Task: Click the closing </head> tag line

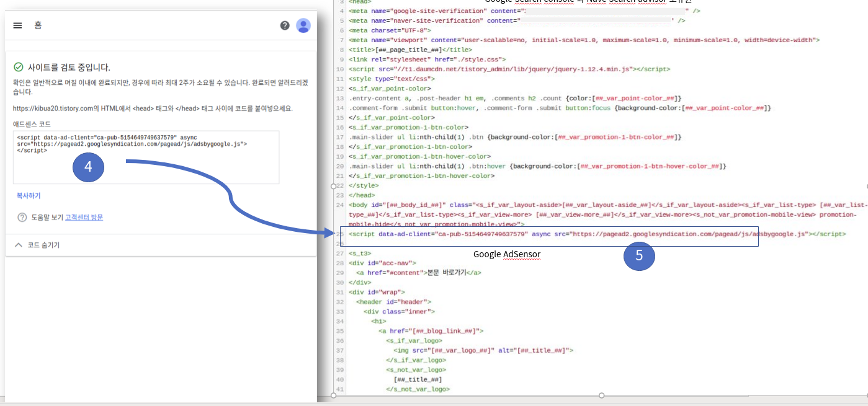Action: point(362,195)
